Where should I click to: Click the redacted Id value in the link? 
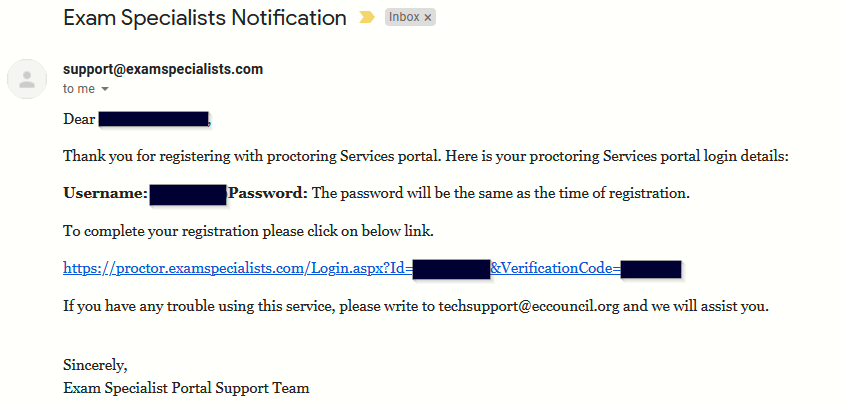[x=450, y=268]
